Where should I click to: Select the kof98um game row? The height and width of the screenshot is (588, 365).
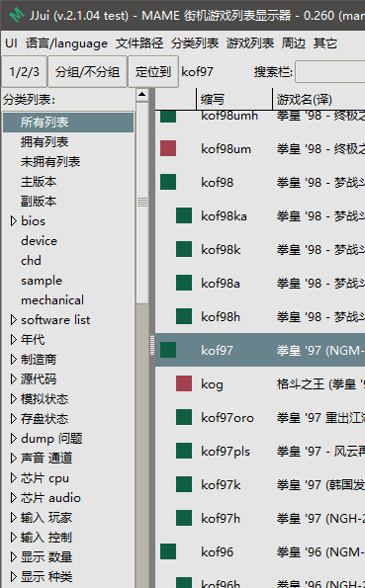pos(260,149)
